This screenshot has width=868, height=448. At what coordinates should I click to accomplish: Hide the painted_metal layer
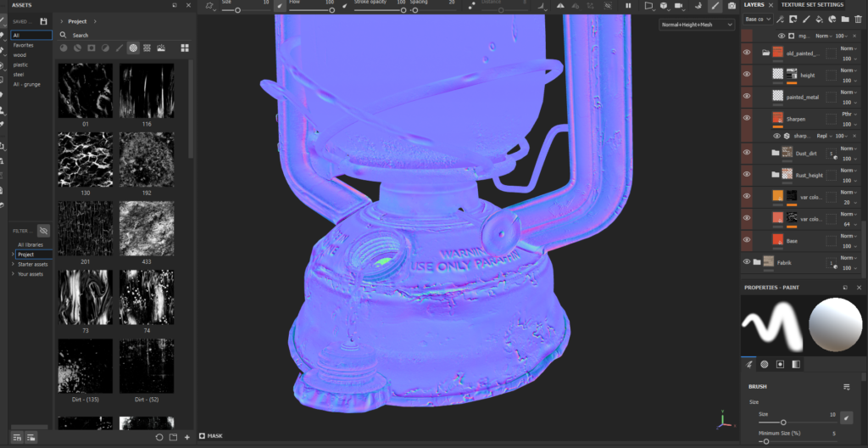coord(747,96)
